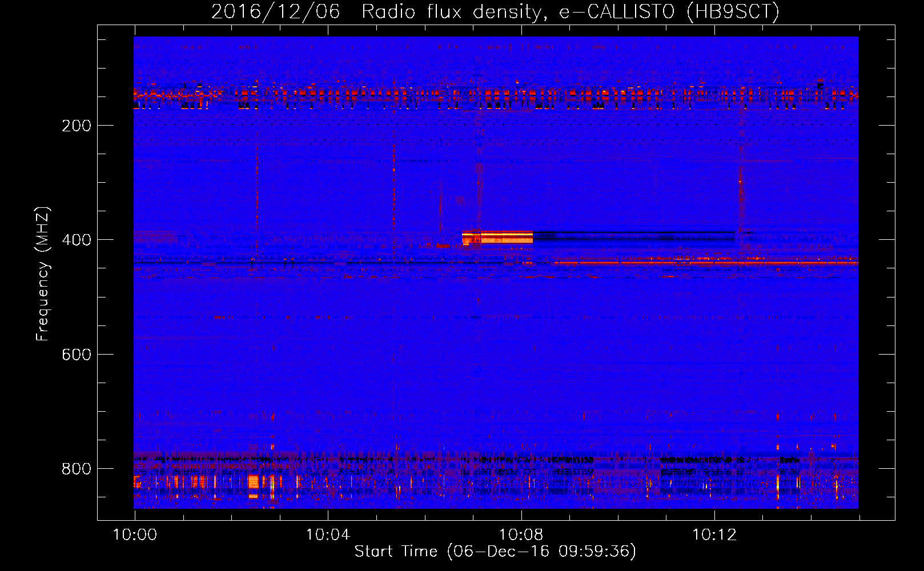Click the '10:12' time tick label
This screenshot has width=924, height=571.
[x=714, y=535]
